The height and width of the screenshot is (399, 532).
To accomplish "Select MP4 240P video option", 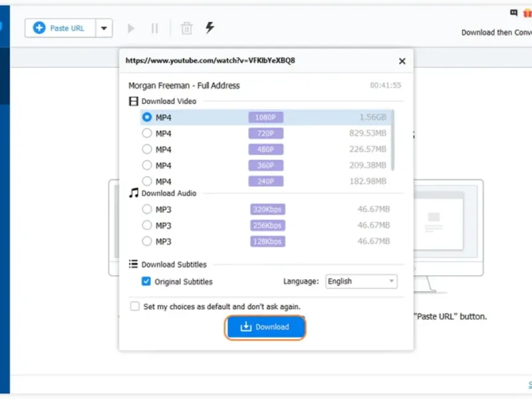I will point(147,181).
